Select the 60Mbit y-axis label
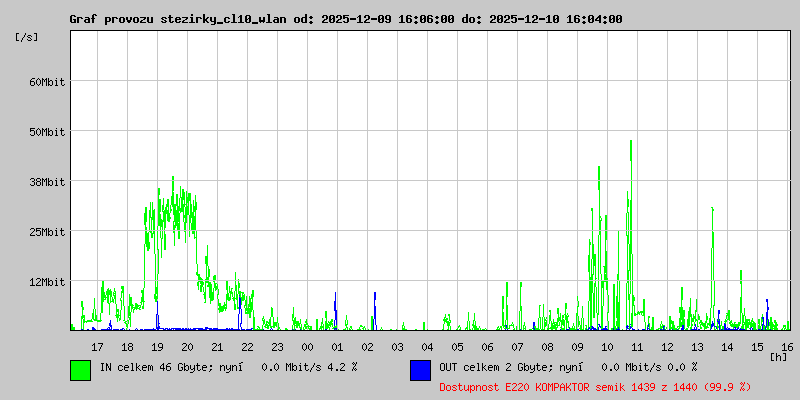Viewport: 800px width, 400px height. (x=47, y=82)
